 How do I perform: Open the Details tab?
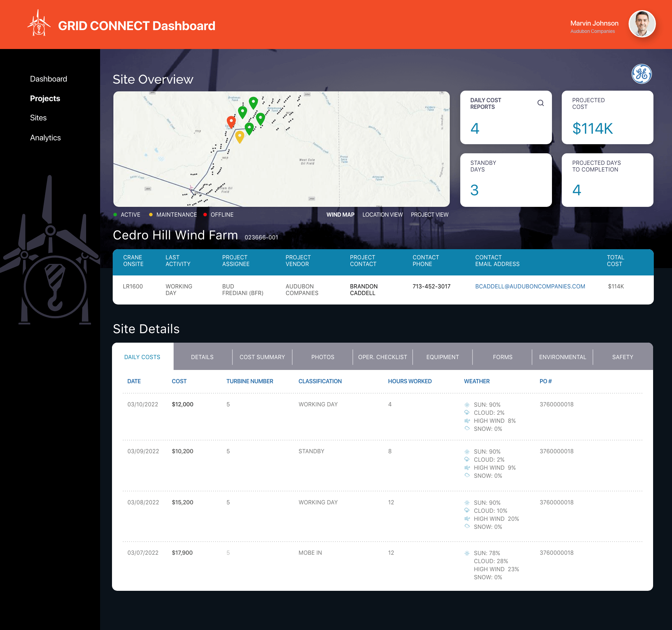click(202, 357)
